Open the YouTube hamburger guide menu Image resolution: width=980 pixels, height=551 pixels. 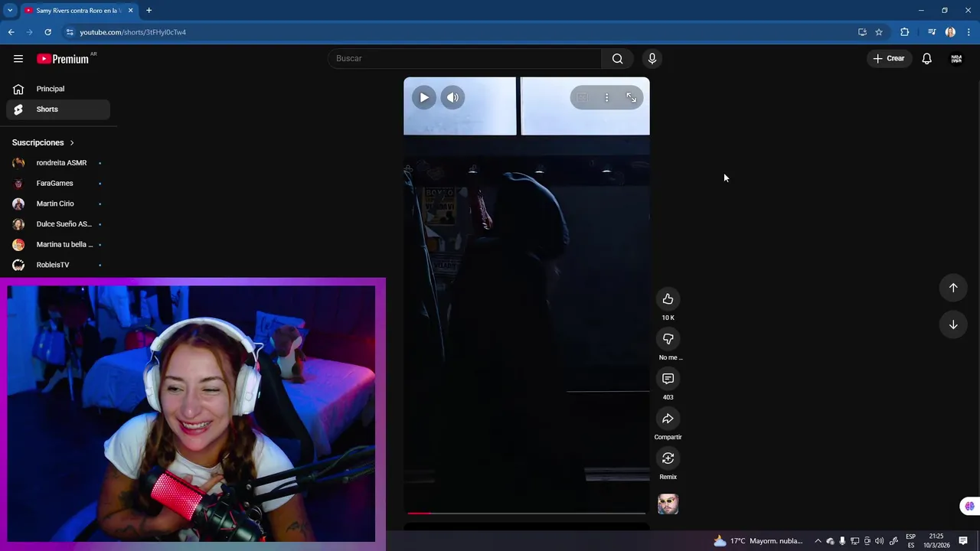pos(18,59)
